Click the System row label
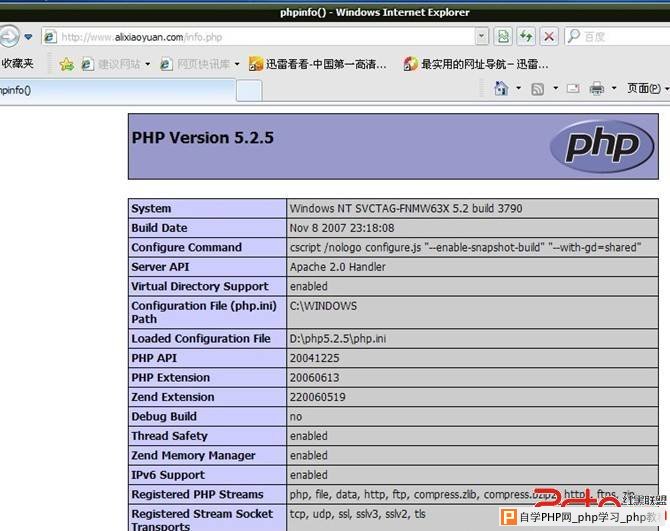The image size is (670, 531). (x=151, y=208)
